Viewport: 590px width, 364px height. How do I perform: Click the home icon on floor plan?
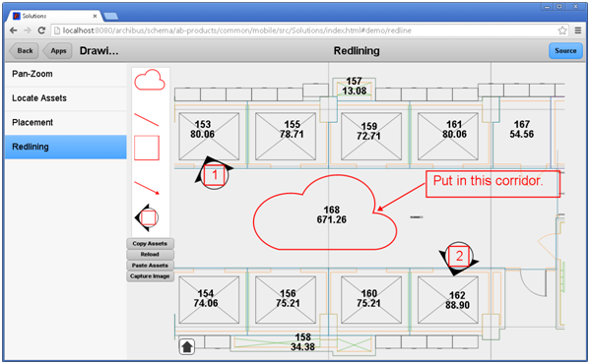click(186, 346)
